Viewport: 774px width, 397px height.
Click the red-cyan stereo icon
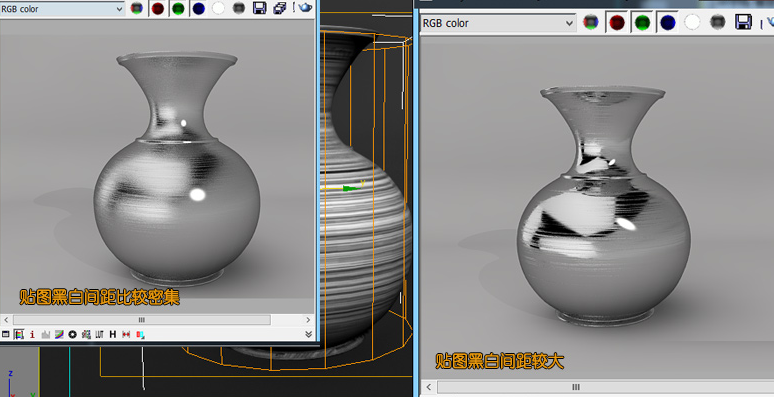(x=140, y=334)
